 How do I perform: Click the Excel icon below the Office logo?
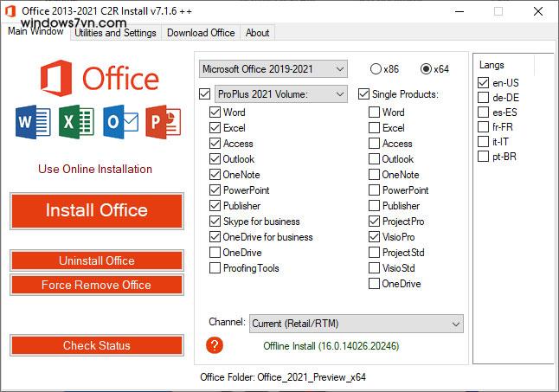coord(76,121)
